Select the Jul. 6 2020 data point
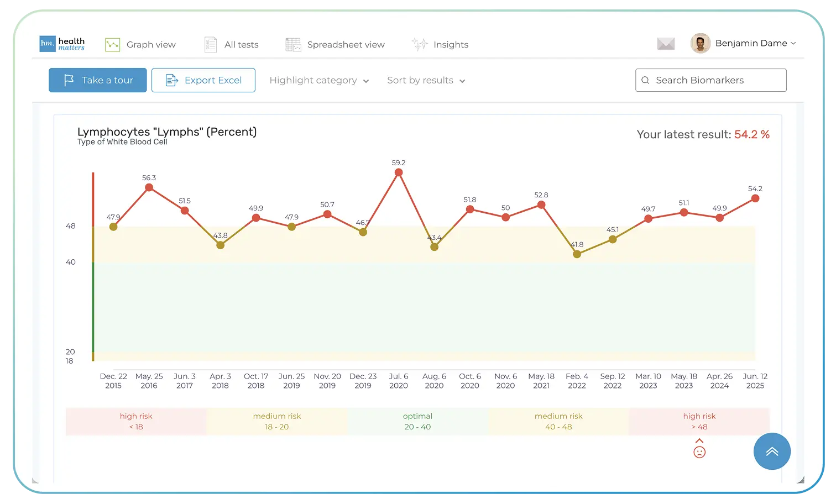 click(398, 173)
